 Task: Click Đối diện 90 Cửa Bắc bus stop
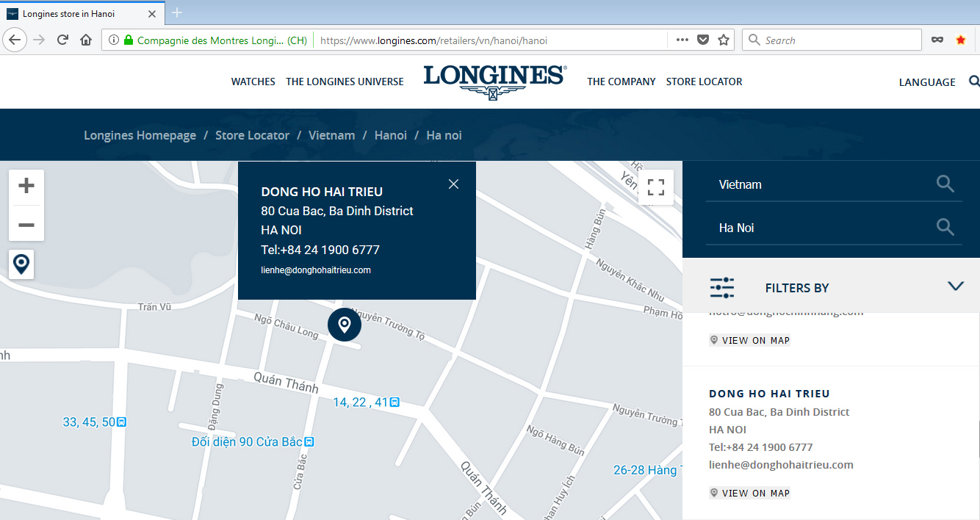[x=253, y=441]
